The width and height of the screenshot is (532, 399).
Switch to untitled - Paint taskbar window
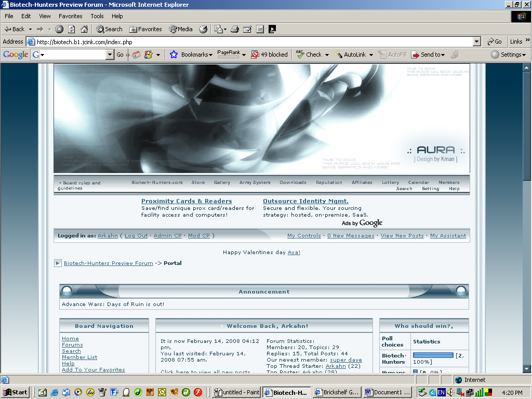tap(237, 392)
